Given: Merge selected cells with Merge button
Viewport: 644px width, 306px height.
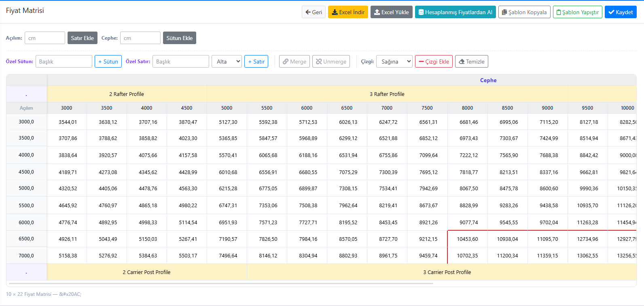Looking at the screenshot, I should click(x=294, y=62).
